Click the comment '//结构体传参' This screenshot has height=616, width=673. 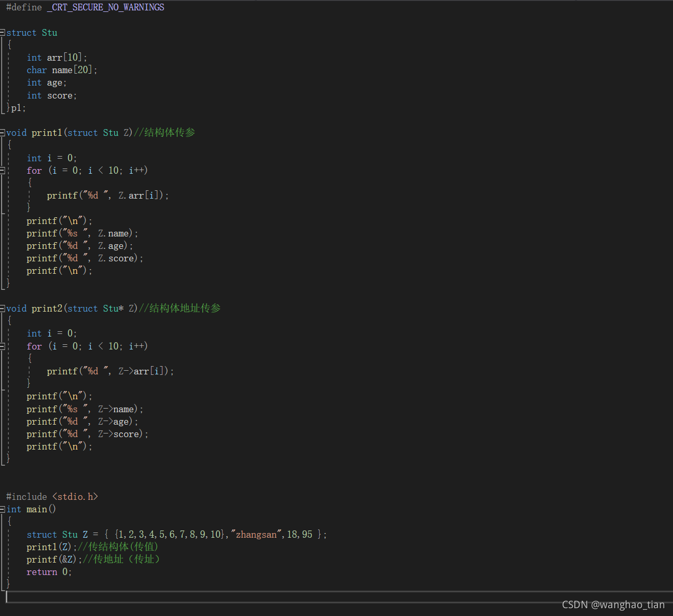coord(164,133)
